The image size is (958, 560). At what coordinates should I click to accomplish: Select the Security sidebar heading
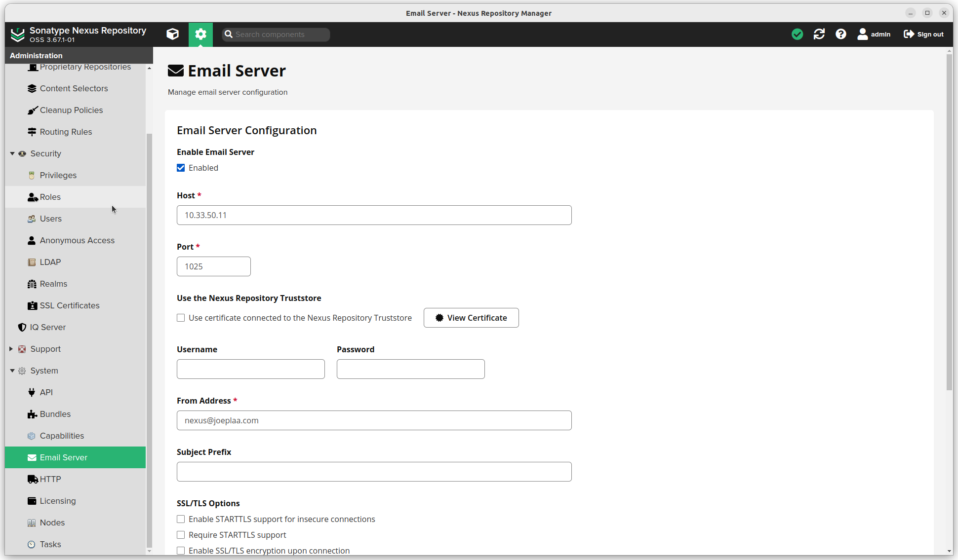(46, 153)
